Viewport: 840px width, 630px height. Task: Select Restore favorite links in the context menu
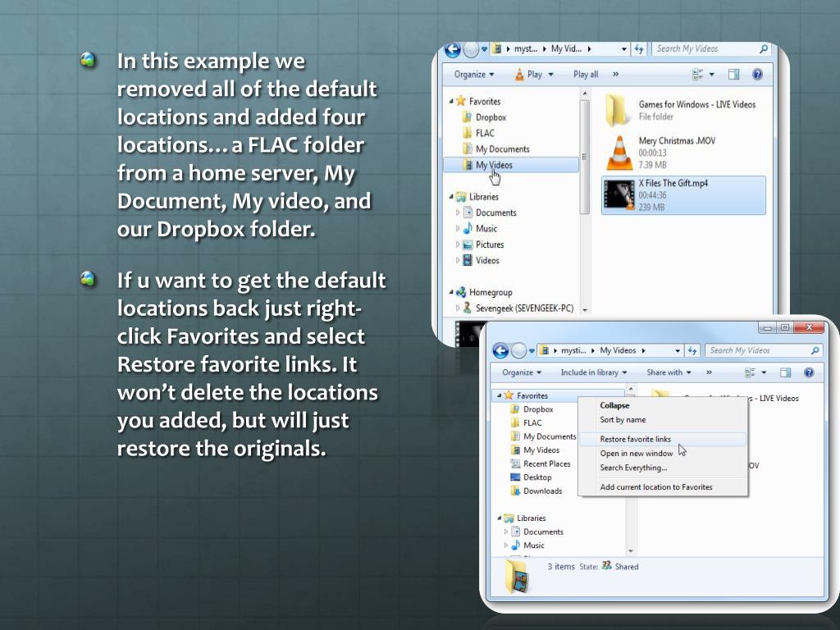[x=663, y=440]
